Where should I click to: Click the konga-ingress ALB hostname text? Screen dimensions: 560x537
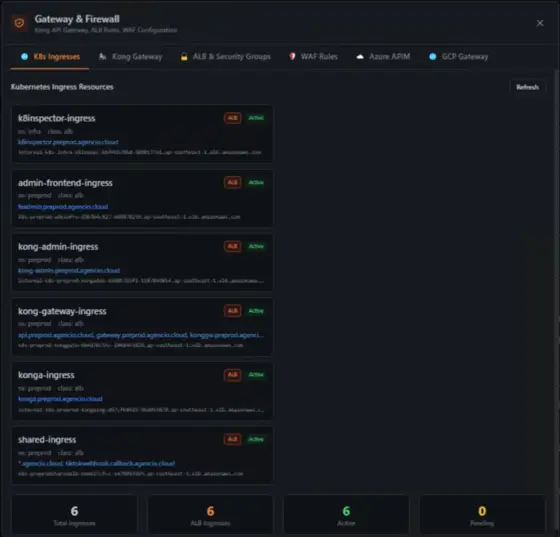pos(141,410)
